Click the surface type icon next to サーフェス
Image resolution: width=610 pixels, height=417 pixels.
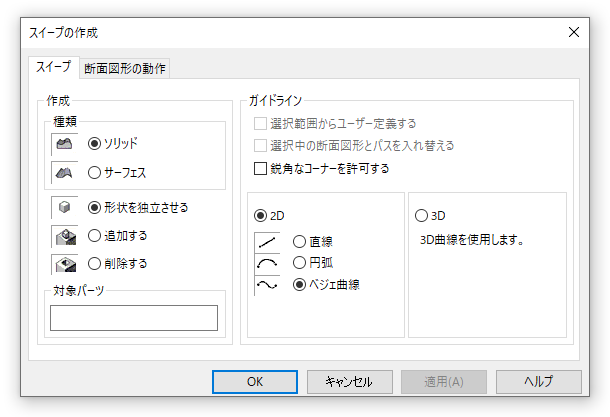(64, 172)
